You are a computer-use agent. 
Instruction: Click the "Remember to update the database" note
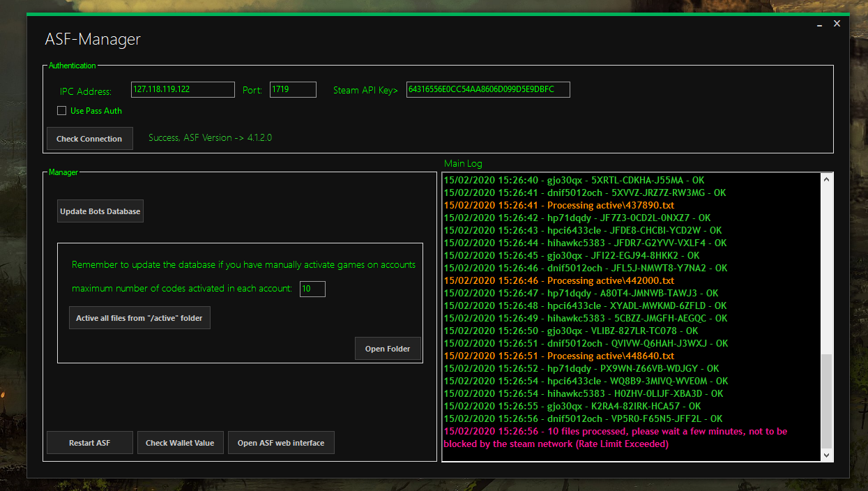pos(243,264)
